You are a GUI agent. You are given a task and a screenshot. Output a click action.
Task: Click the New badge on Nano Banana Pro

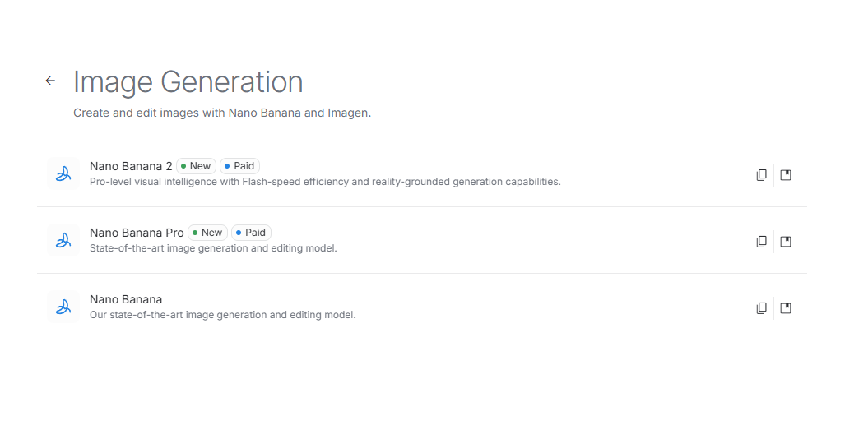click(207, 233)
